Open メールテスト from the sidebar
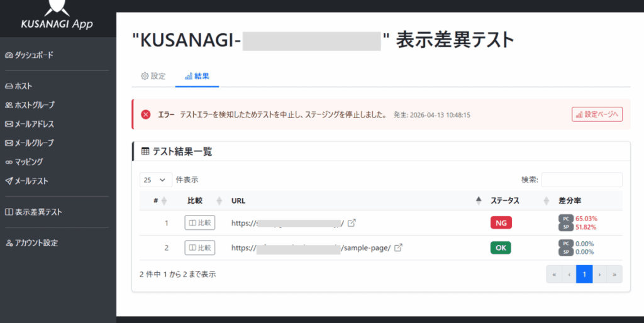 [x=26, y=181]
